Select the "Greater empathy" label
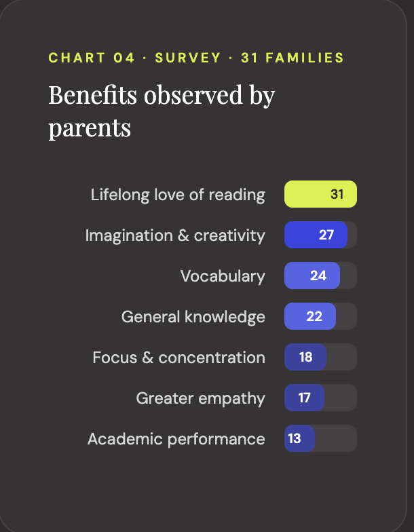Image resolution: width=414 pixels, height=532 pixels. point(200,398)
